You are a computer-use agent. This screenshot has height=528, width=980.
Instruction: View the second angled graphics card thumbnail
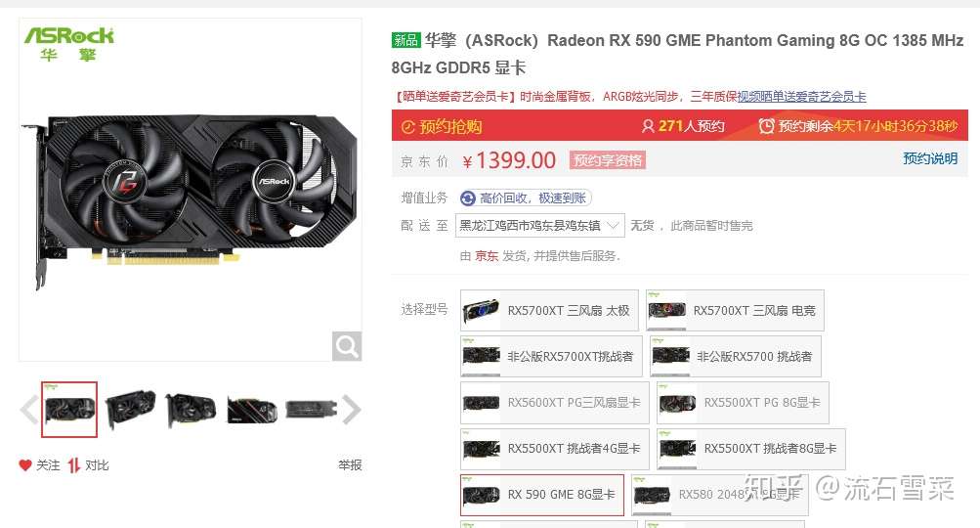point(130,409)
